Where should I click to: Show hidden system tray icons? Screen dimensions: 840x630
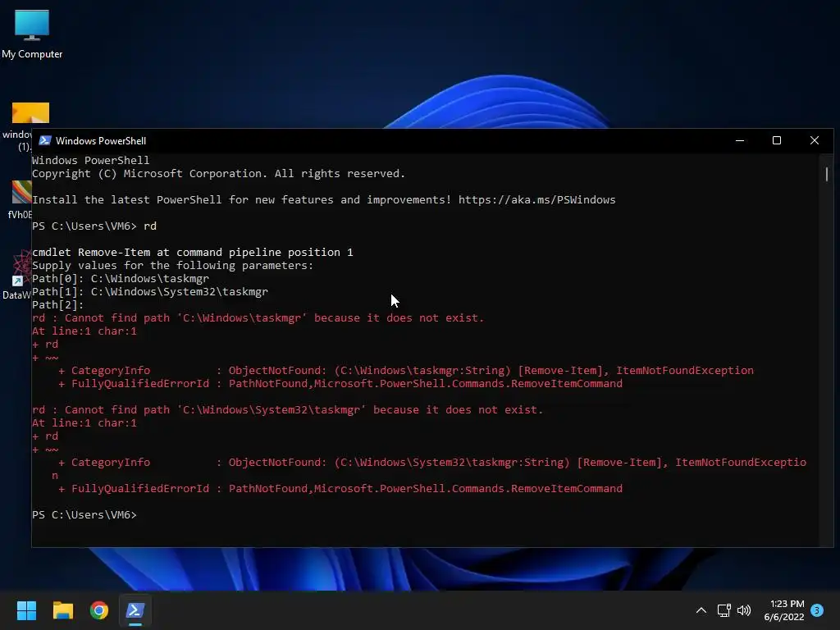click(701, 610)
